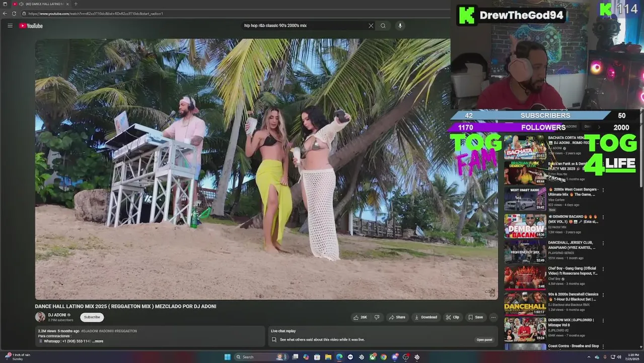This screenshot has width=644, height=363.
Task: Close the DANCE HALL LATINO tab
Action: (x=68, y=4)
